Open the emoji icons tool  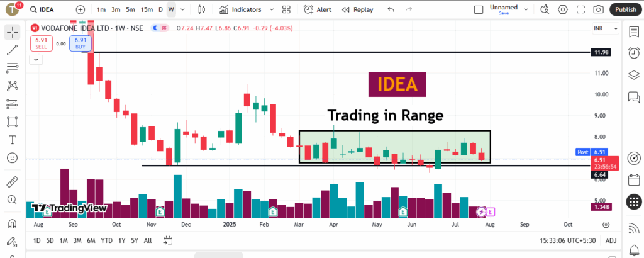coord(13,158)
